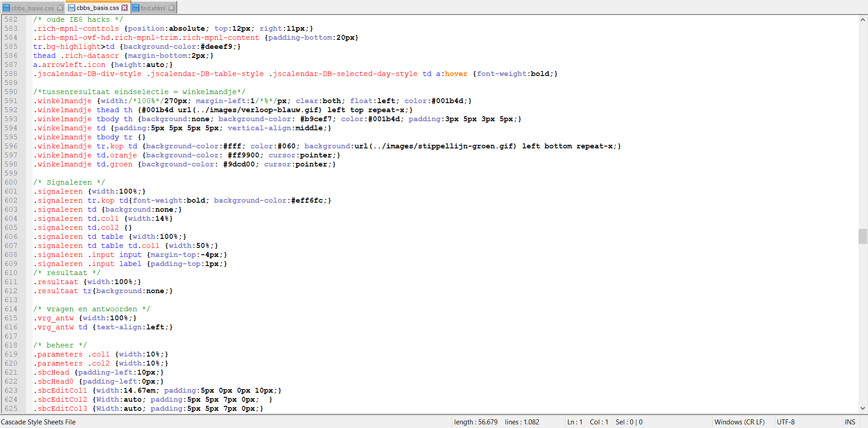Click the '/*tussenresultaat eindselectie = winkelmandje*/' comment
868x428 pixels.
(x=139, y=92)
